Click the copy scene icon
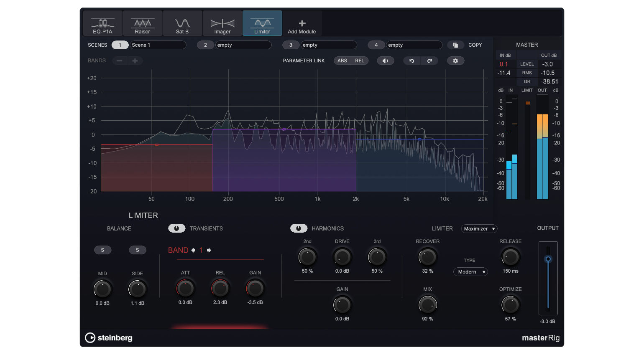This screenshot has width=644, height=355. tap(455, 45)
